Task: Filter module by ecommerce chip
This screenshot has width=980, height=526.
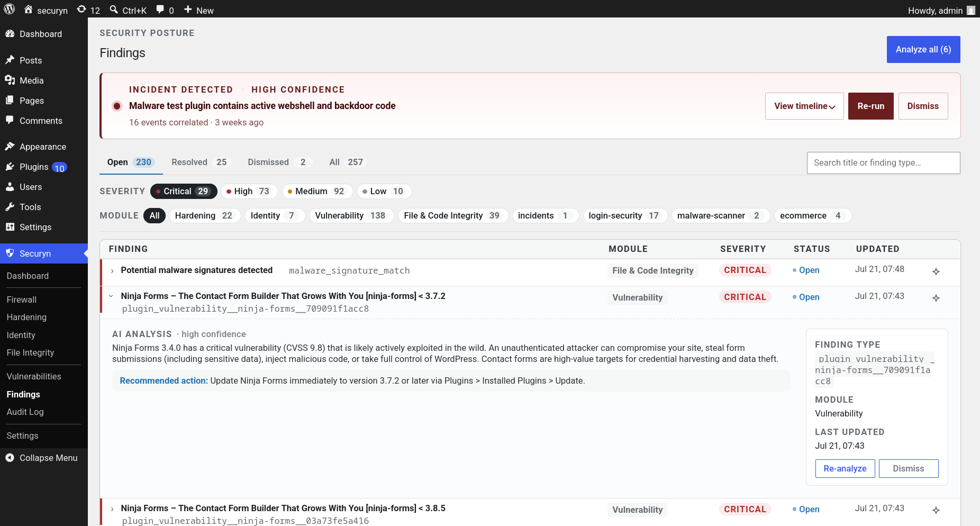Action: point(812,215)
